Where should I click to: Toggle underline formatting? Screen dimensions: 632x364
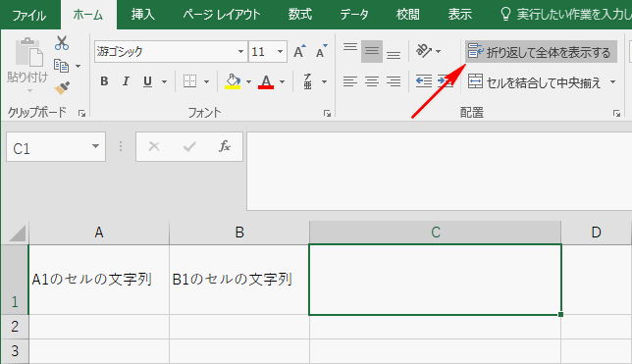[147, 81]
